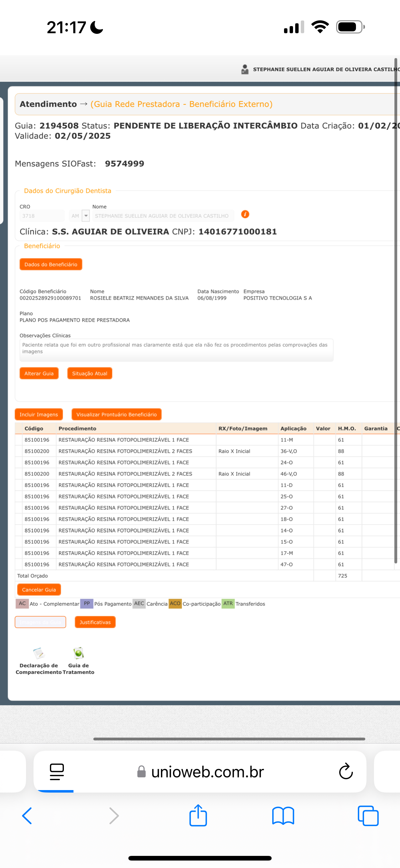Tap the Safari reload page icon
The image size is (400, 868).
click(345, 772)
